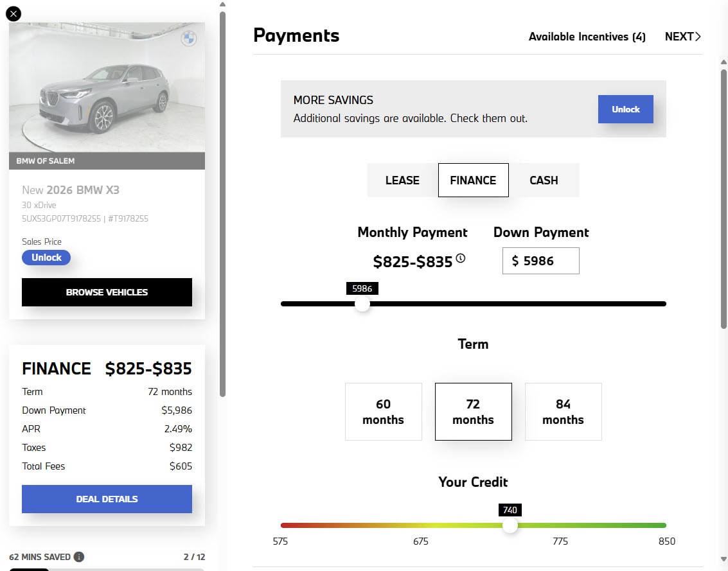The image size is (728, 571).
Task: Click Unlock for additional savings
Action: [x=625, y=109]
